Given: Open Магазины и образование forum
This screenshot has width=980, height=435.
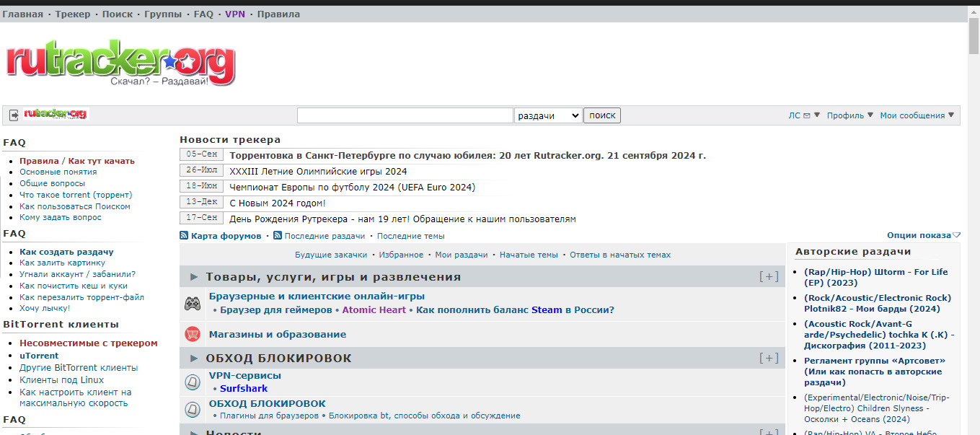Looking at the screenshot, I should [278, 335].
